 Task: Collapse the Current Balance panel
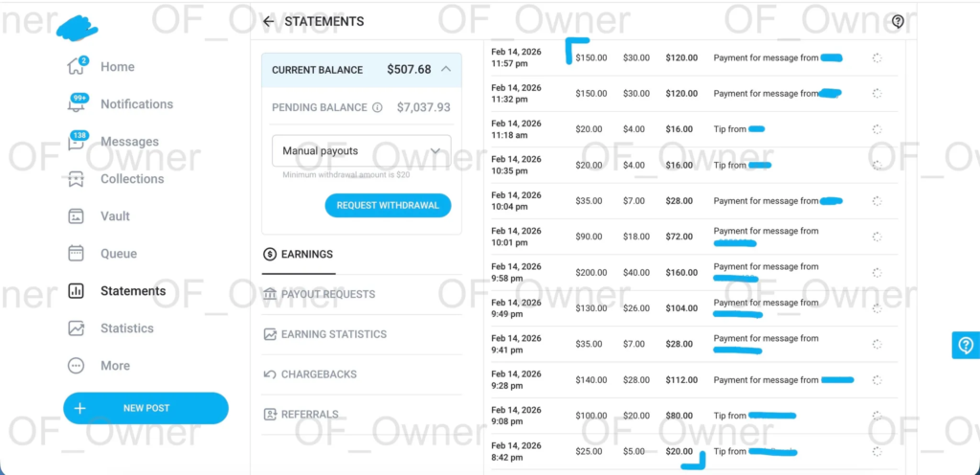(446, 70)
